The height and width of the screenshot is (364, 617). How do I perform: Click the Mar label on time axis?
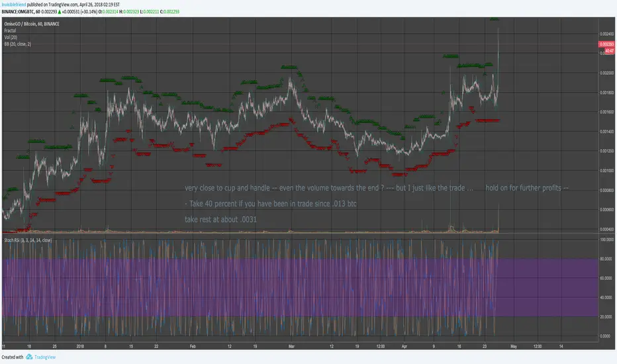(x=291, y=347)
